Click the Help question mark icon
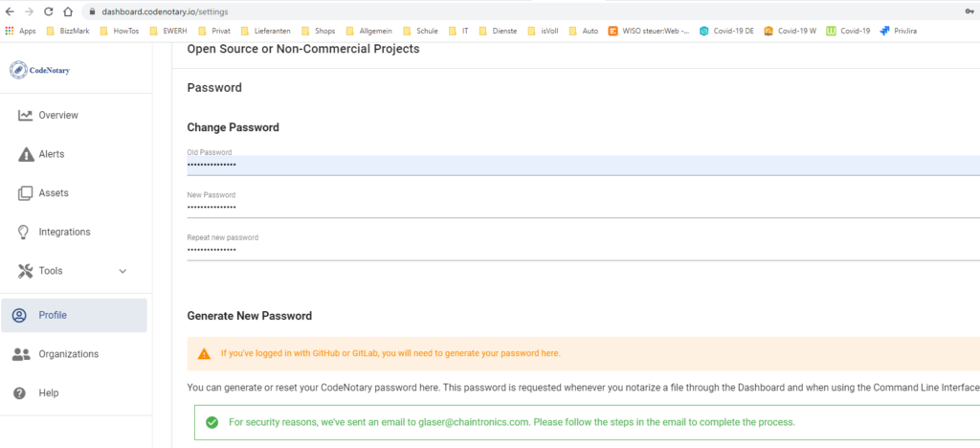 point(19,393)
